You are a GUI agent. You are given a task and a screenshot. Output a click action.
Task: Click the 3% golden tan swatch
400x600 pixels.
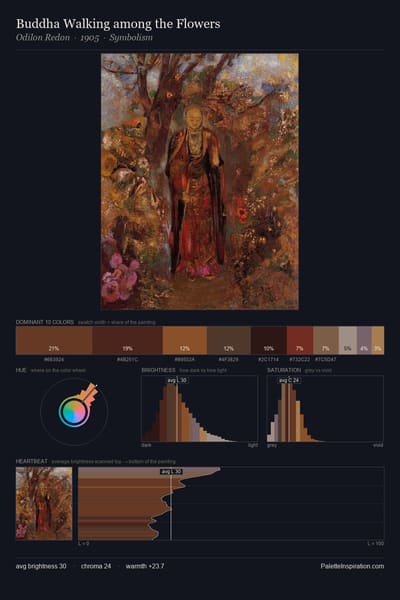click(378, 340)
